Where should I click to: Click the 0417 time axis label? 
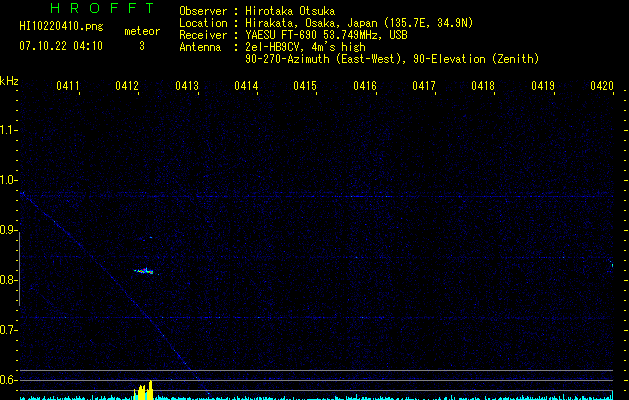424,86
